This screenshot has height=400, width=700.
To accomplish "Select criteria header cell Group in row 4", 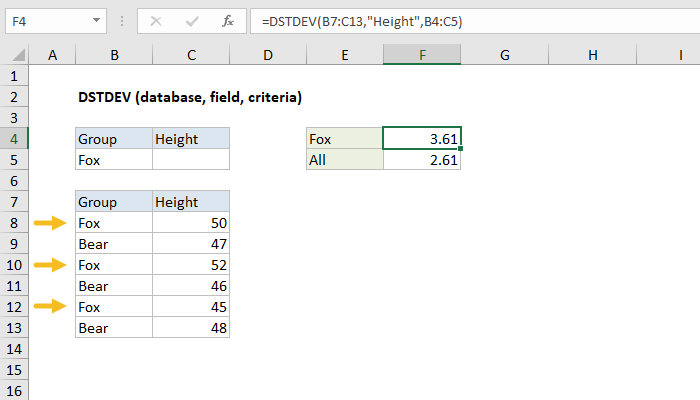I will pos(114,138).
